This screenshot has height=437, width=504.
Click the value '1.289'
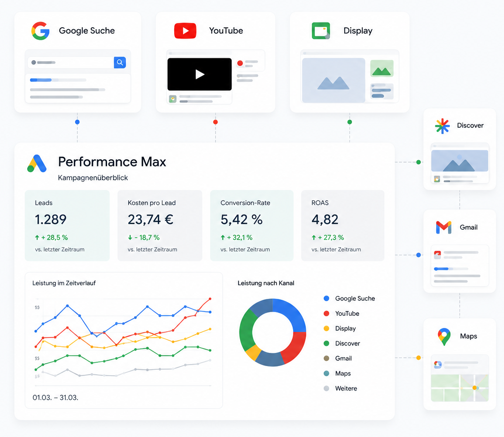[50, 219]
